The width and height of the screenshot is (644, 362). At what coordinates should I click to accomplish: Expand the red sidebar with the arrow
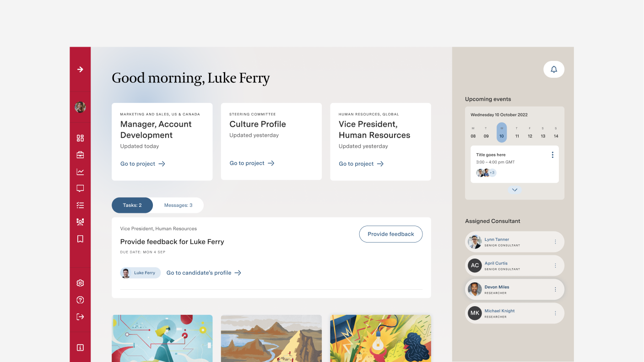(80, 70)
